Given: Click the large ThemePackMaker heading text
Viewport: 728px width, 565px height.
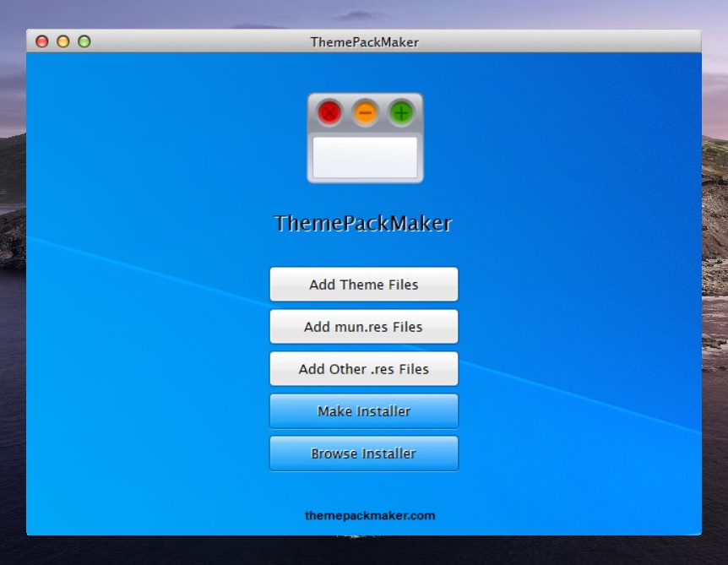Looking at the screenshot, I should tap(363, 224).
